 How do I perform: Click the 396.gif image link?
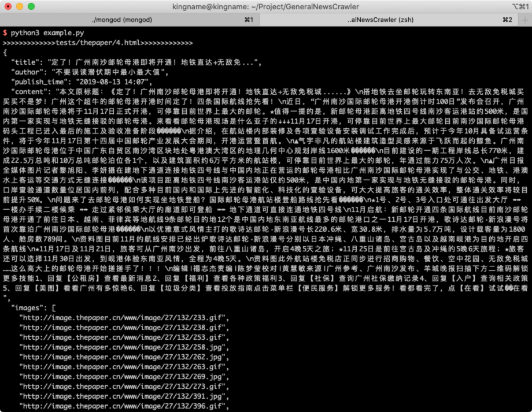pos(122,406)
